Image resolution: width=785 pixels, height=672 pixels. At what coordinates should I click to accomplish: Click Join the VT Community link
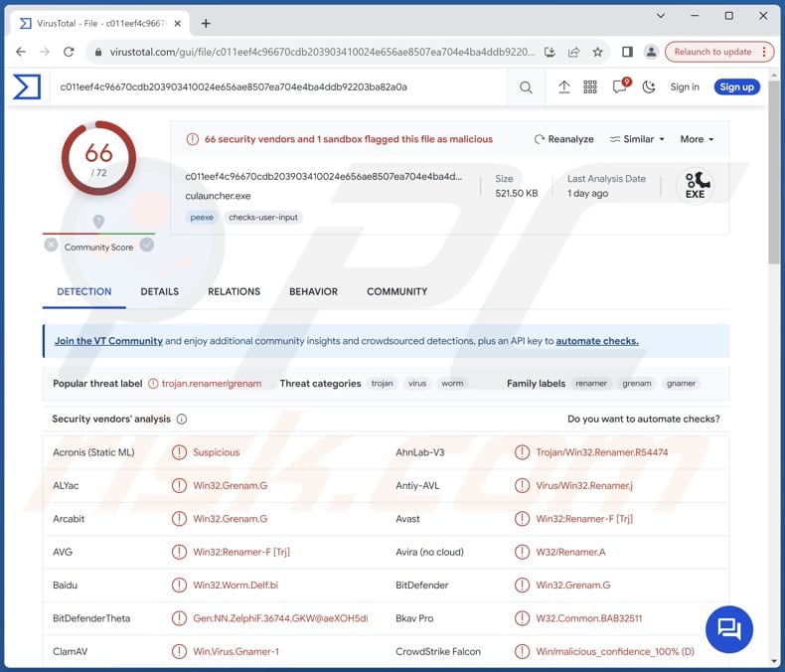[108, 341]
